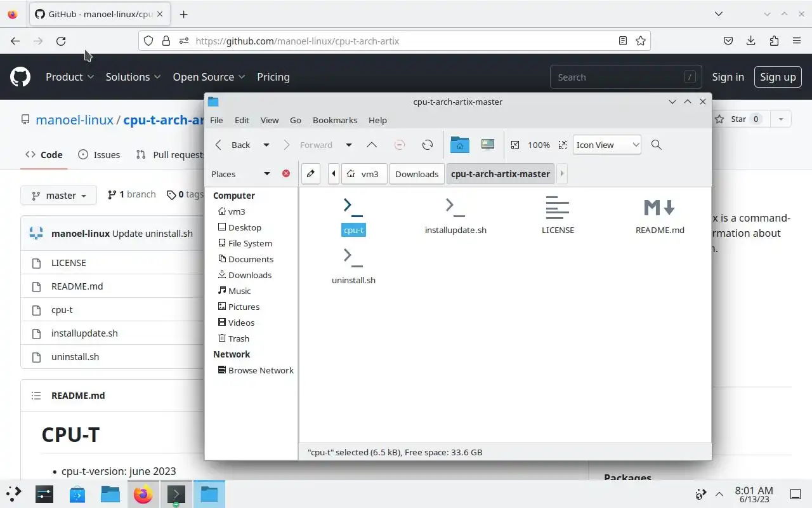The width and height of the screenshot is (812, 508).
Task: Click cpu-t-arch-artix-master path button
Action: coord(501,173)
